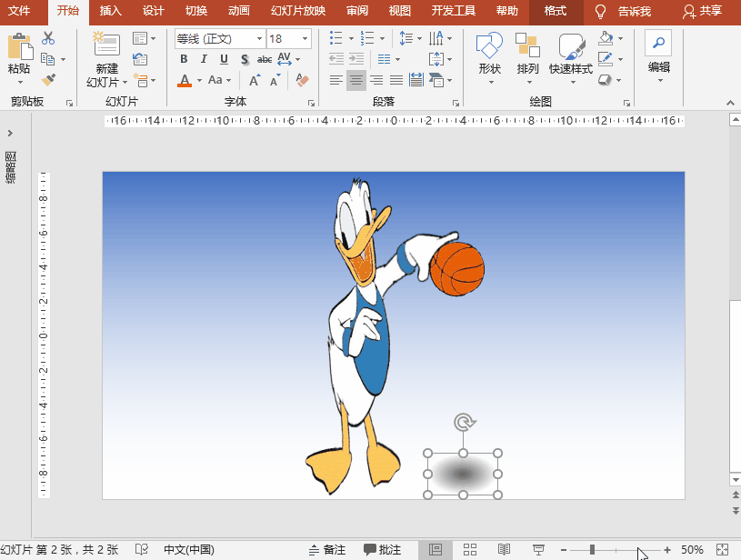Switch to Reading view in status bar
Screen dimensions: 741x560
[x=505, y=550]
